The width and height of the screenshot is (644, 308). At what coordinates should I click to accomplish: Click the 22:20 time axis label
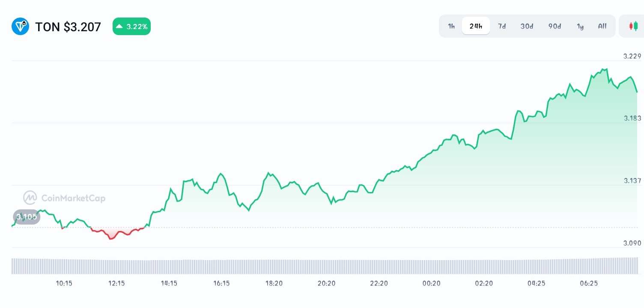click(379, 283)
